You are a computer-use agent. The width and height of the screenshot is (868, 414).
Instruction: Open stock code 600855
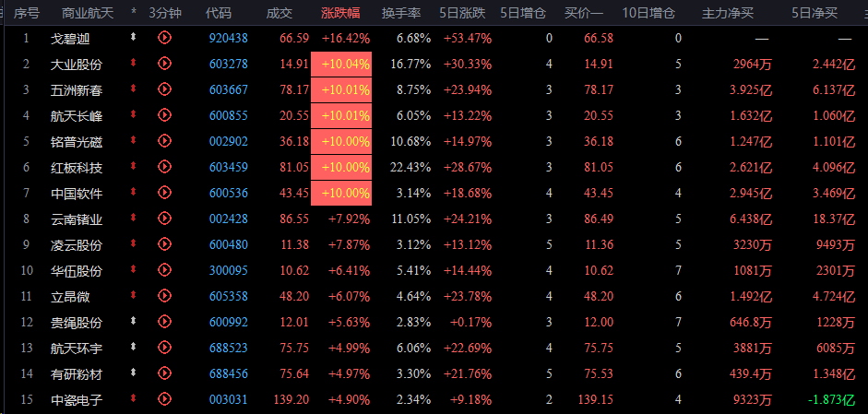(x=229, y=115)
